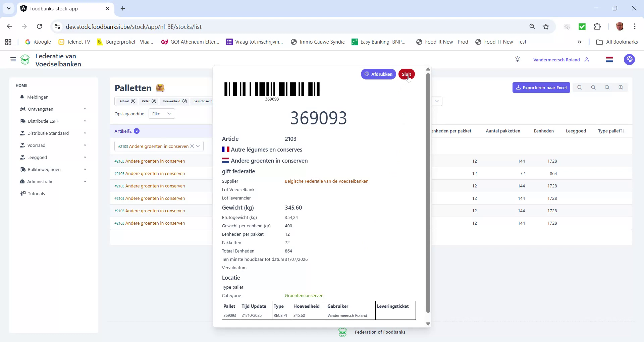Zoom in on the stock table
The height and width of the screenshot is (342, 644).
click(621, 87)
